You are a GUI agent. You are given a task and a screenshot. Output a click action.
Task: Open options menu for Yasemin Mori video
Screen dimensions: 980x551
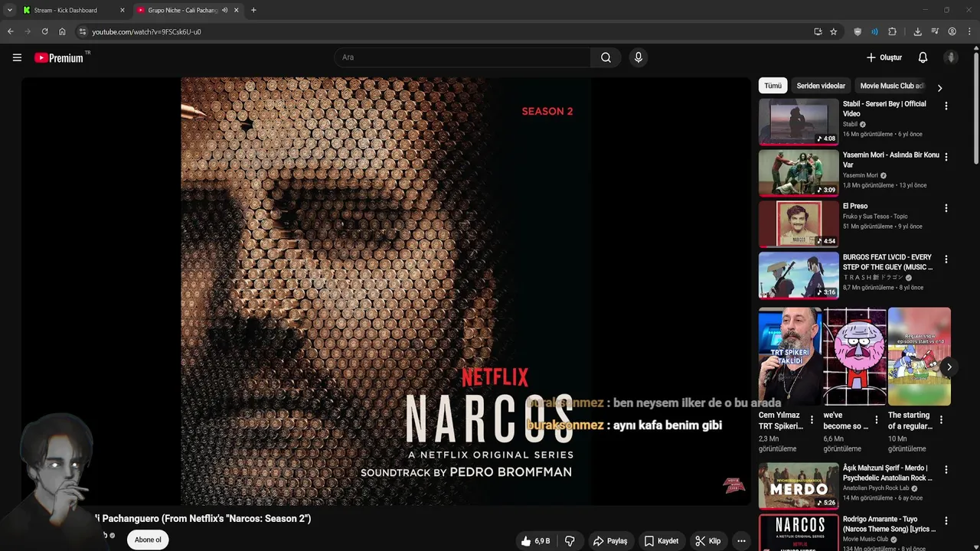click(x=946, y=157)
